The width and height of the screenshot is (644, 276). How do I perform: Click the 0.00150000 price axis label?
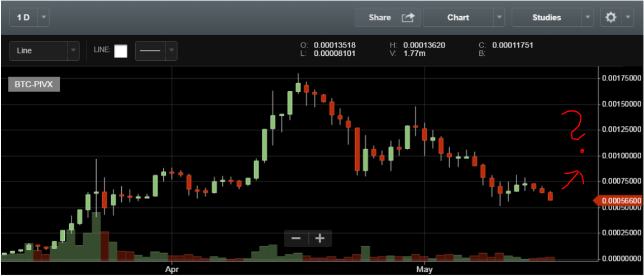coord(621,104)
